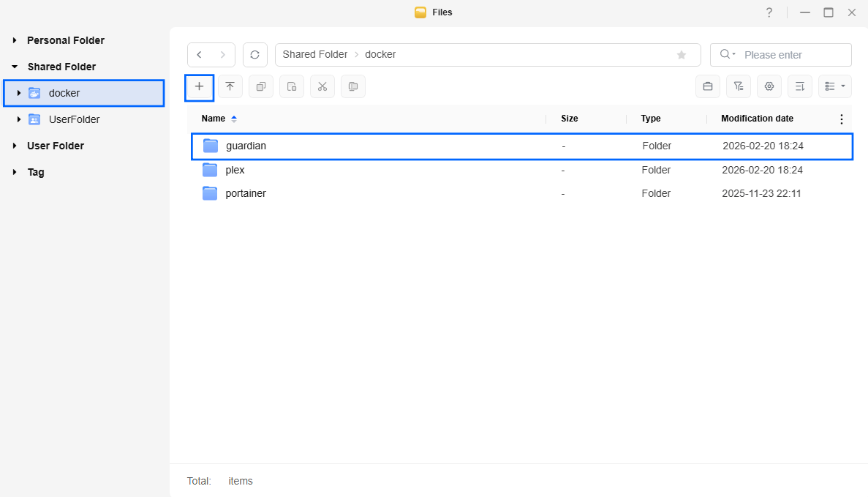Add docker path to favorites with star
Image resolution: width=868 pixels, height=497 pixels.
point(682,55)
